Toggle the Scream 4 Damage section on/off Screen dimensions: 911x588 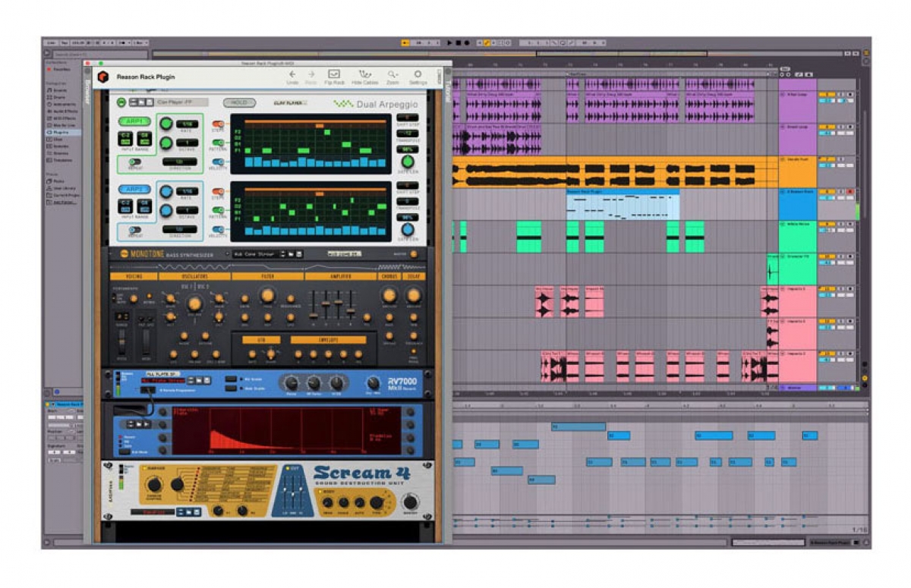pyautogui.click(x=143, y=470)
